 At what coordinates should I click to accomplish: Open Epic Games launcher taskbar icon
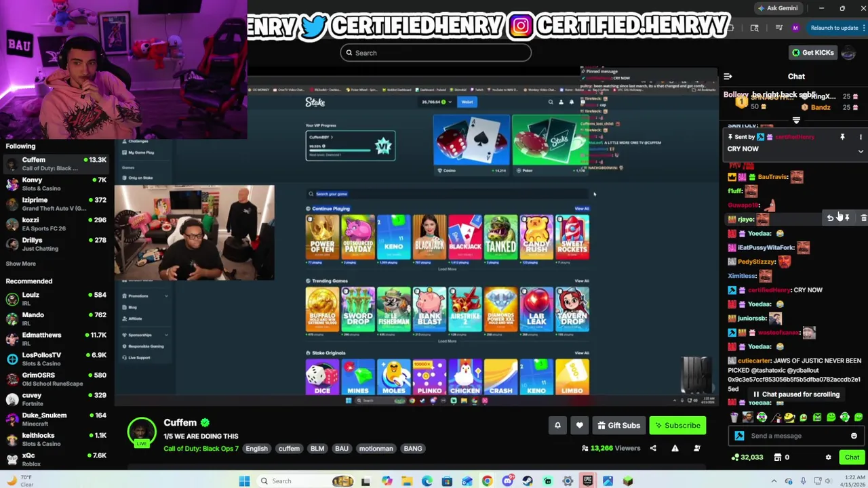(587, 481)
